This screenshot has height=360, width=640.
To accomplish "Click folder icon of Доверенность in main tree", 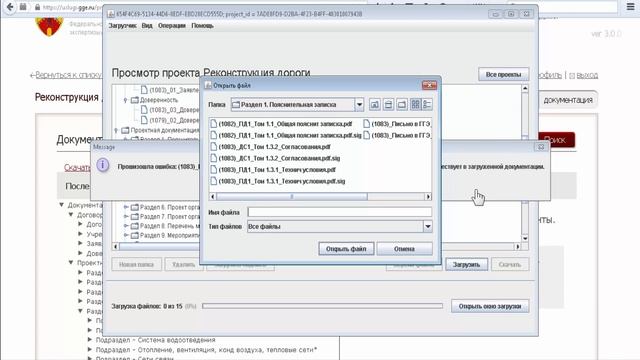I will [x=135, y=100].
